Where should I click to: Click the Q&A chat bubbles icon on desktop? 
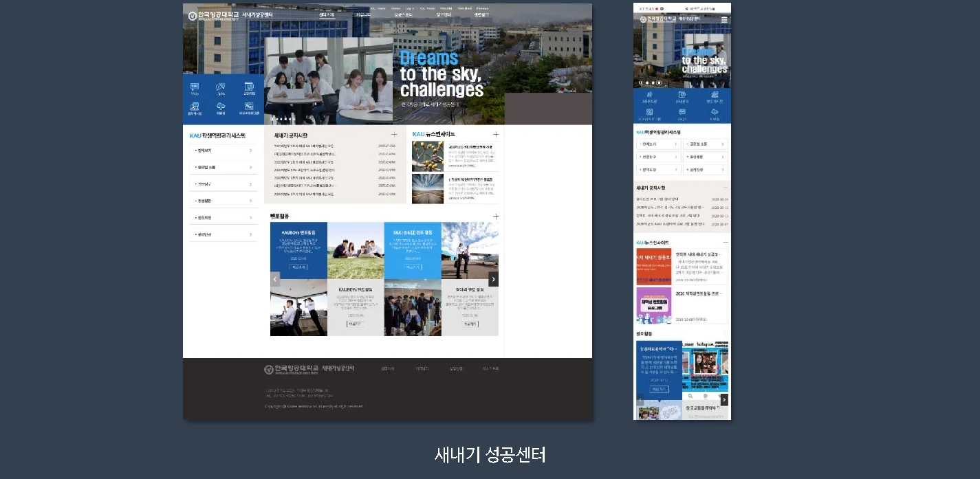pyautogui.click(x=221, y=89)
